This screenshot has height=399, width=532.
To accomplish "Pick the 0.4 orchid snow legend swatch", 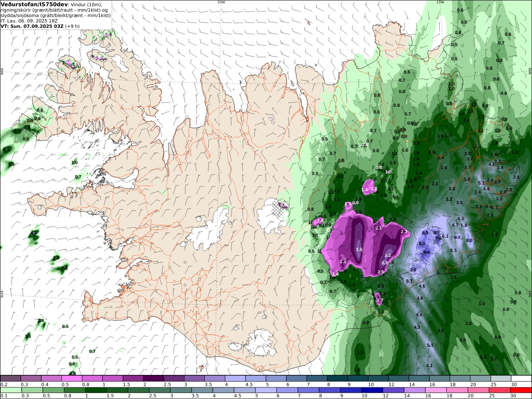I will (x=51, y=379).
